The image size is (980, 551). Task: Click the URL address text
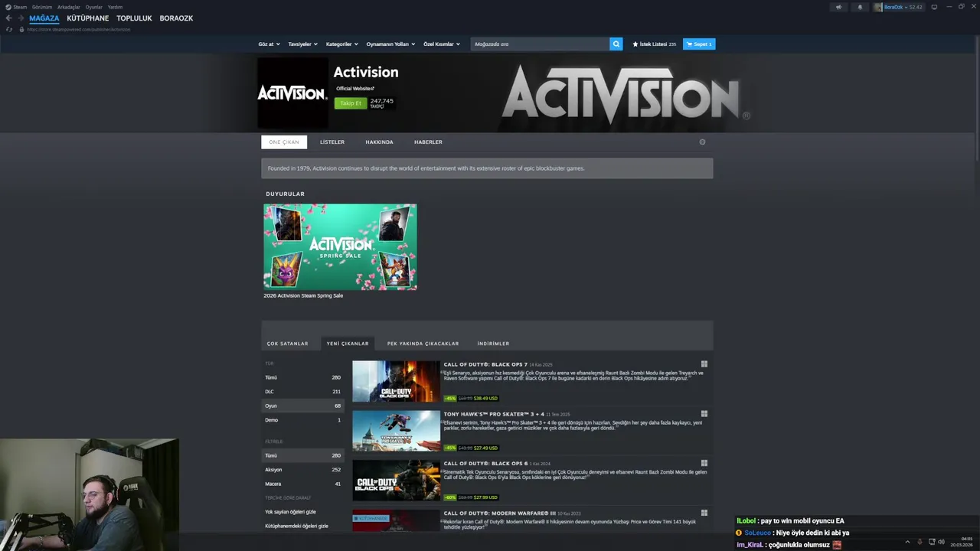78,29
